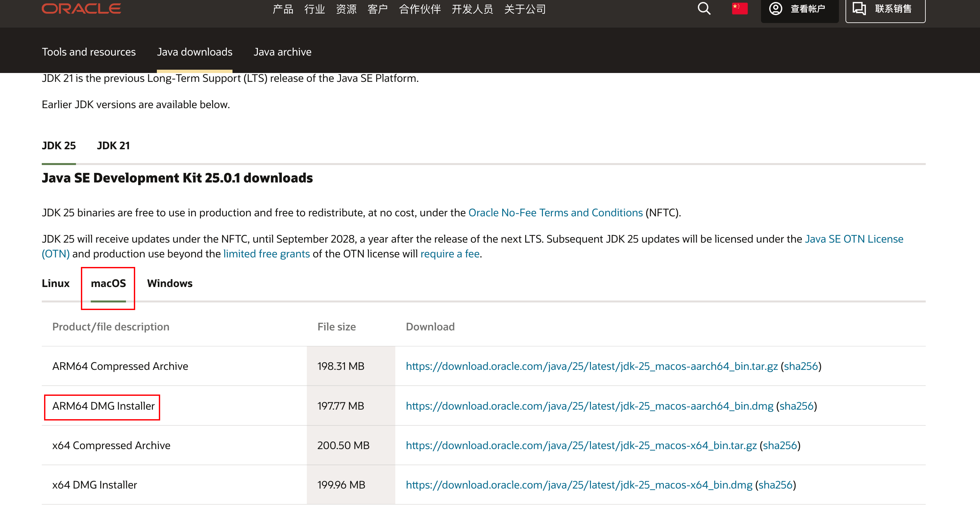980x528 pixels.
Task: Open the 'limited free grants' link
Action: pyautogui.click(x=266, y=254)
